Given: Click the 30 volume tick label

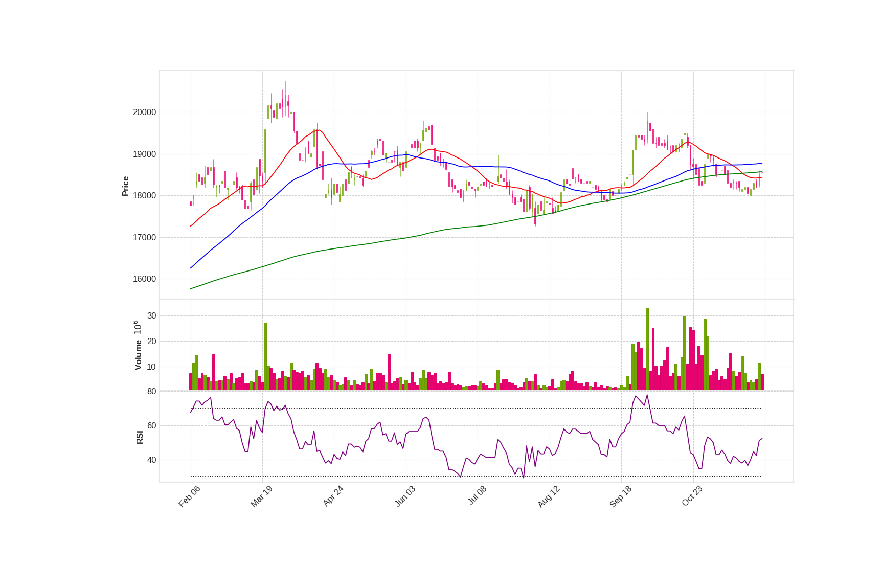Looking at the screenshot, I should coord(152,316).
